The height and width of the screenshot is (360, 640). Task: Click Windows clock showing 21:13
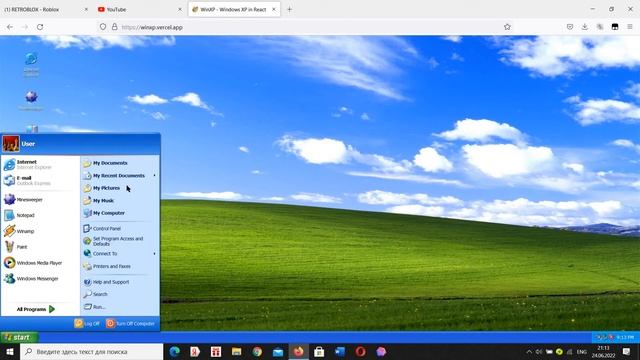pos(604,351)
